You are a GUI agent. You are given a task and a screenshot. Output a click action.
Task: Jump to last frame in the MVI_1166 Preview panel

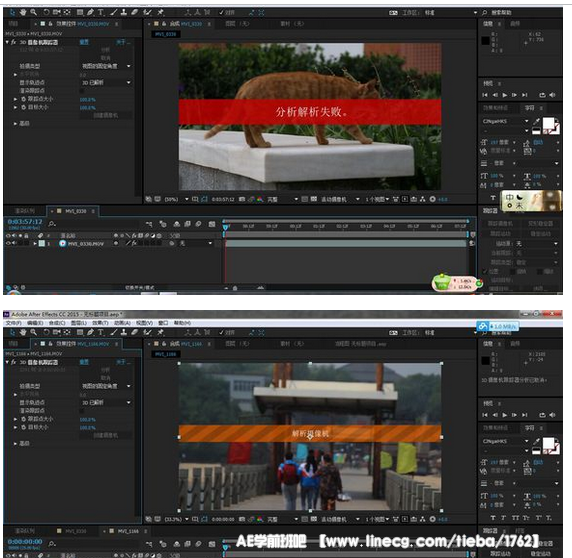point(525,415)
